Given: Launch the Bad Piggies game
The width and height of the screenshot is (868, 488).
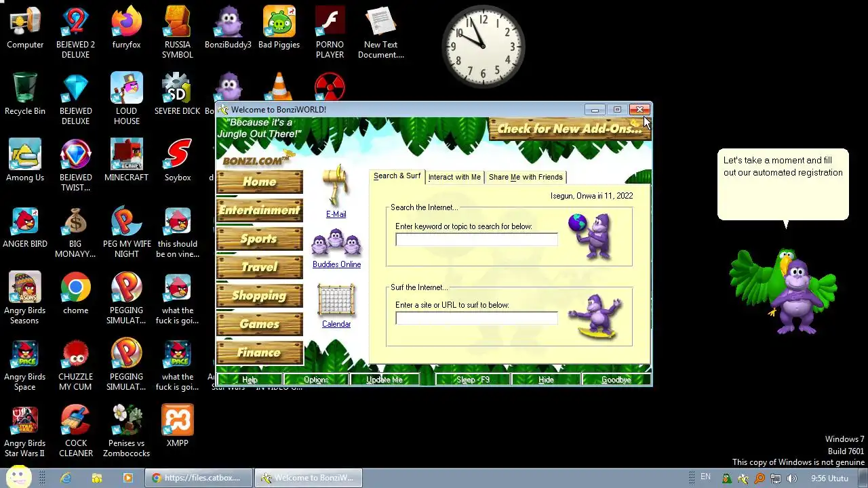Looking at the screenshot, I should tap(279, 28).
